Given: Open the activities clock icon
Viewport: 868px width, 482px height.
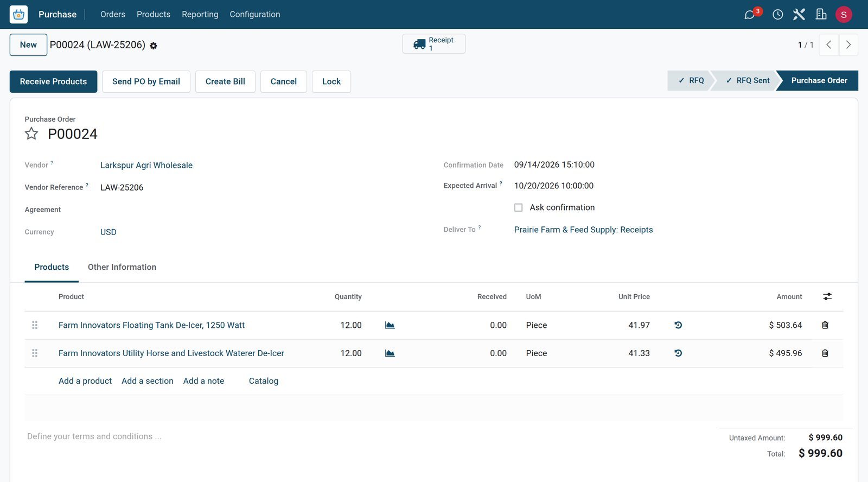Looking at the screenshot, I should (x=778, y=15).
